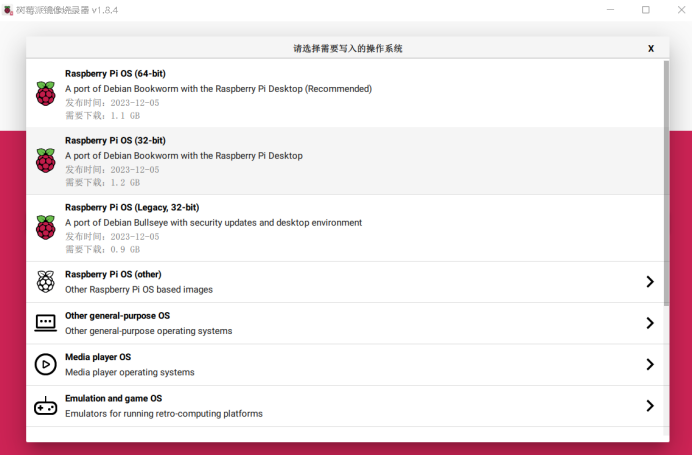This screenshot has height=456, width=693.
Task: Close the OS selection dialog with X
Action: coord(651,49)
